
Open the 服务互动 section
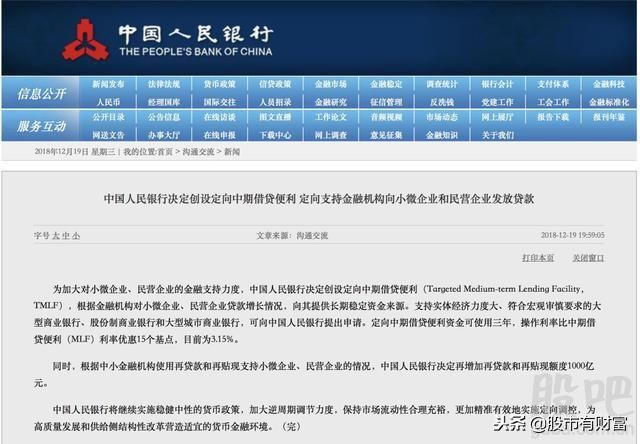[41, 126]
